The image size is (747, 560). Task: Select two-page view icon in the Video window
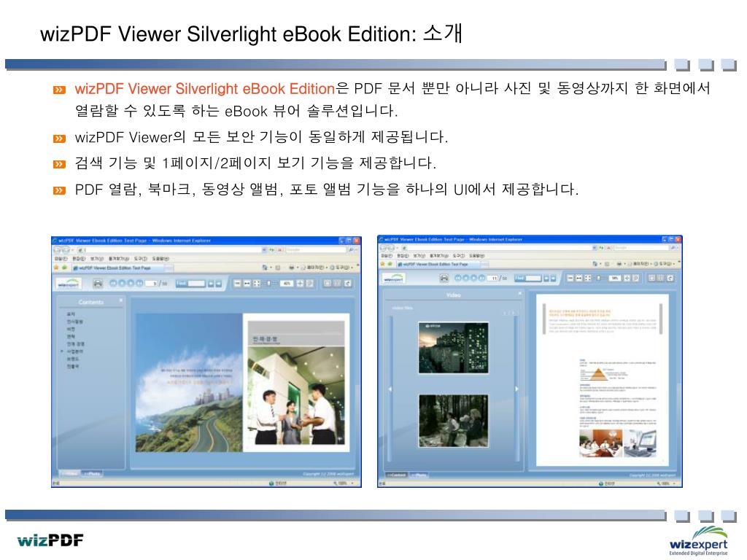(661, 278)
